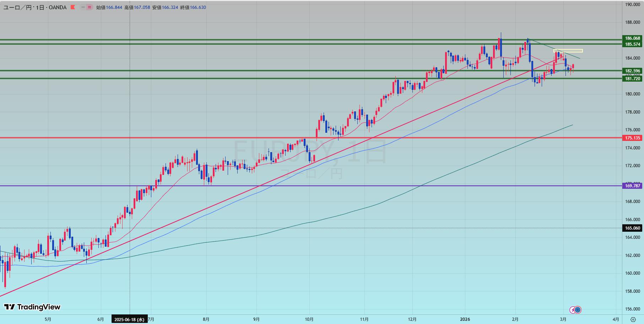Click the 2026 label on the time axis
Viewport: 644px width, 324px height.
(x=465, y=319)
